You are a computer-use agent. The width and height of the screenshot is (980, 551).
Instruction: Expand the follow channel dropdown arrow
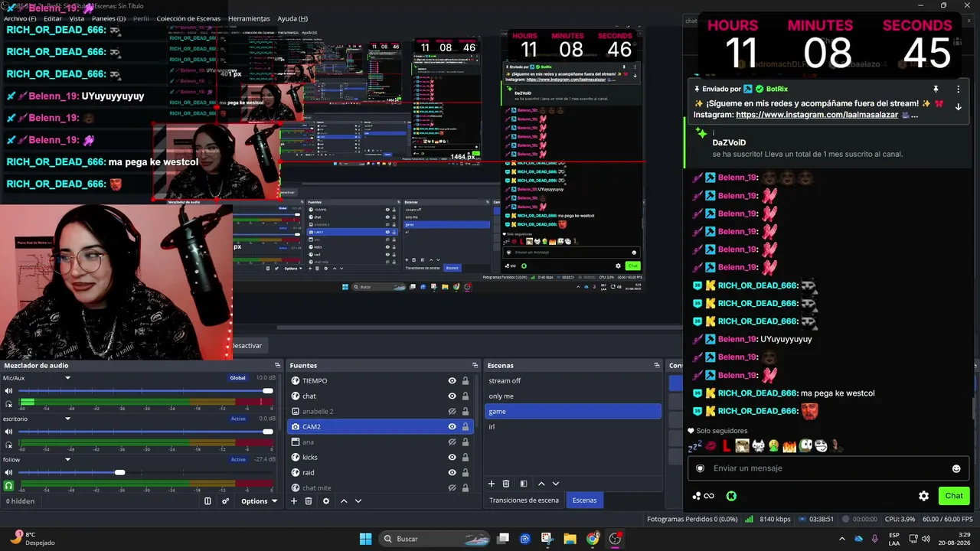point(67,459)
